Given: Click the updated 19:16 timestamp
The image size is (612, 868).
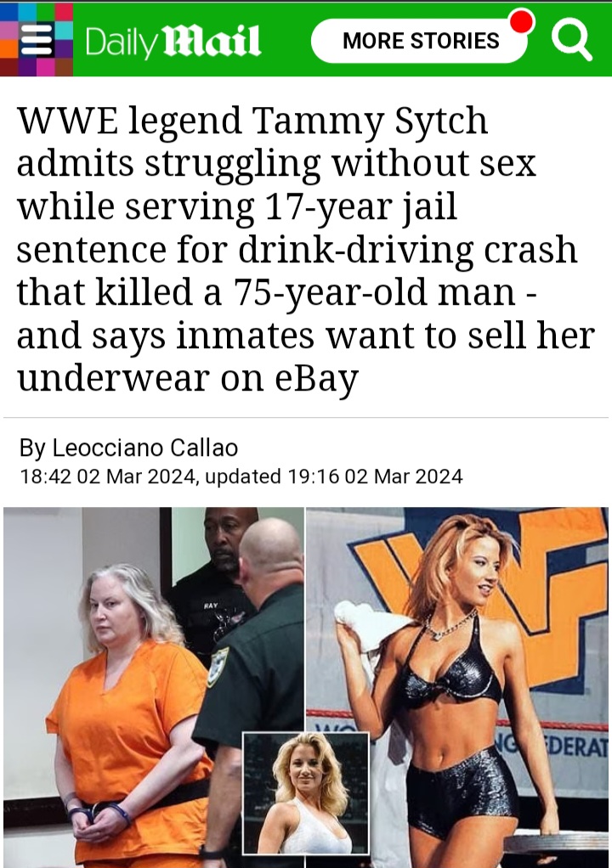Looking at the screenshot, I should (334, 476).
